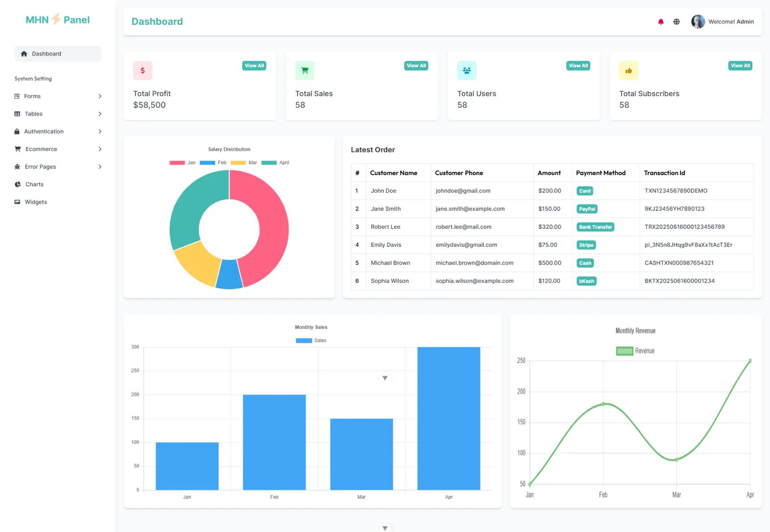Open Widgets from the sidebar
Screen dimensions: 770x532
tap(36, 202)
